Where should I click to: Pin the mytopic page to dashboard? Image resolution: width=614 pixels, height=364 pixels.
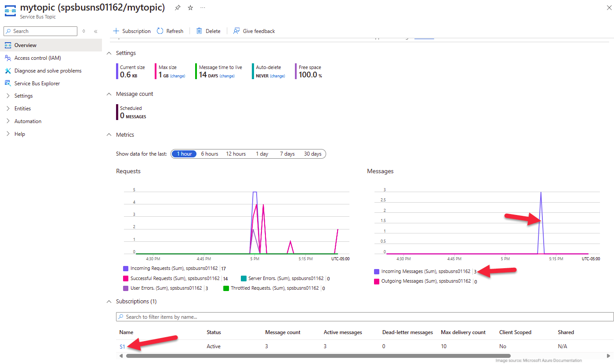coord(177,8)
